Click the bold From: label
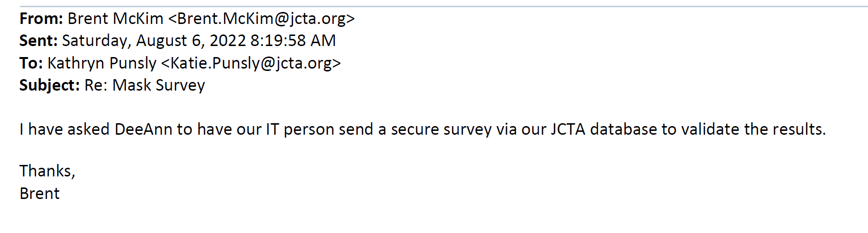This screenshot has width=868, height=233. (x=41, y=19)
